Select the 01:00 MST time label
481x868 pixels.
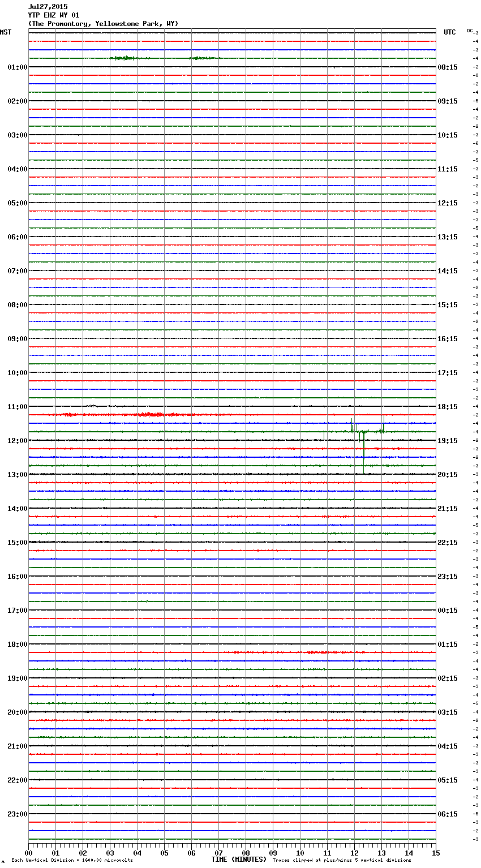18,67
